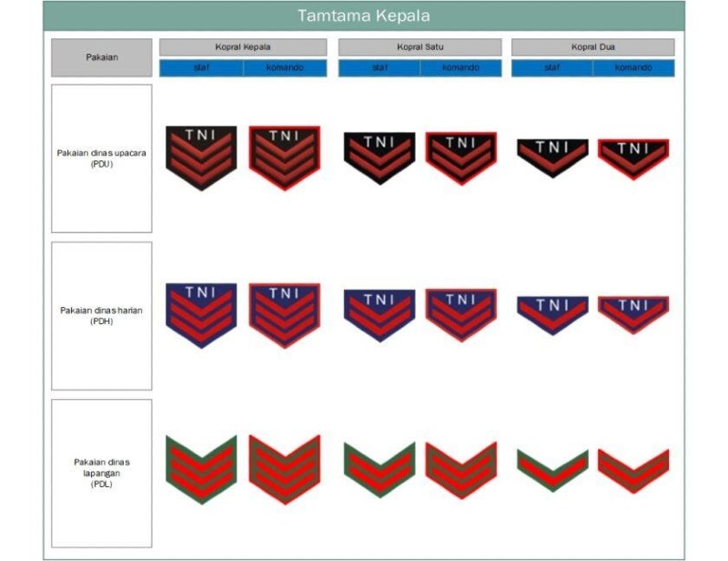The height and width of the screenshot is (561, 728).
Task: Pick komando cell under Kopral Dua
Action: (633, 68)
